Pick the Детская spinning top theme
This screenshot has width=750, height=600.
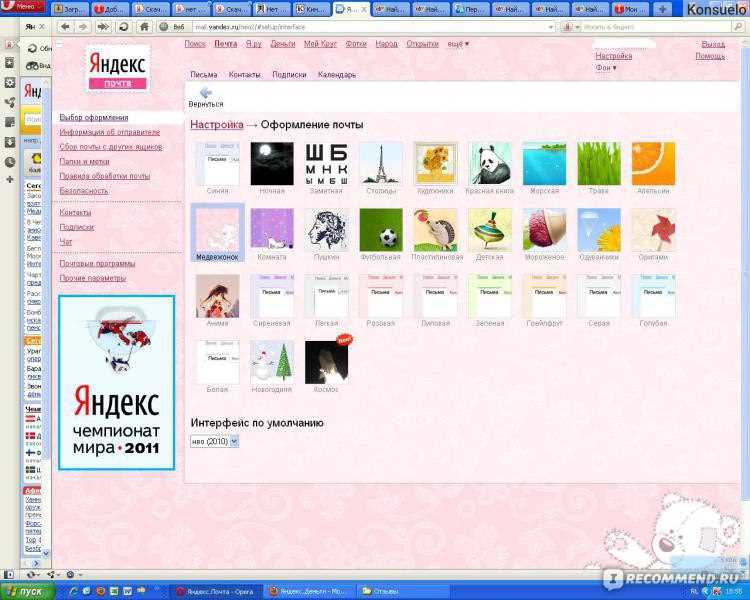490,230
